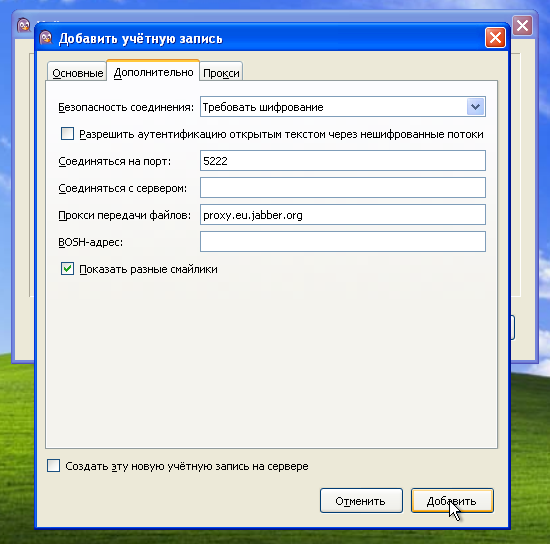Uncheck the 'Показать разные смайлики' checkbox

coord(67,269)
